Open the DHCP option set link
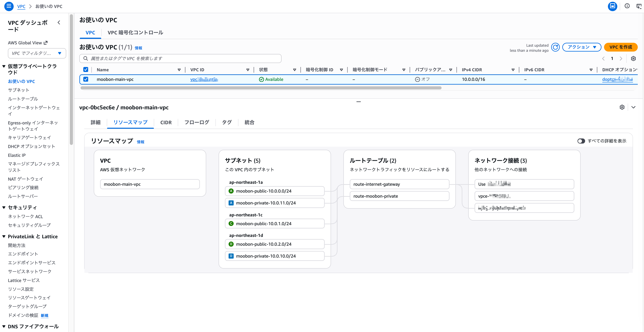644x332 pixels. (x=617, y=79)
